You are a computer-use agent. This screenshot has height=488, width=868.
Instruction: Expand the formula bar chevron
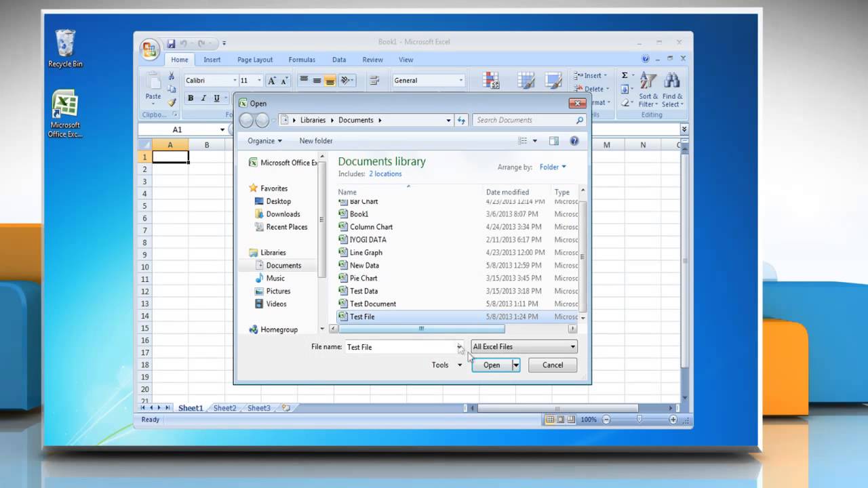pos(684,129)
